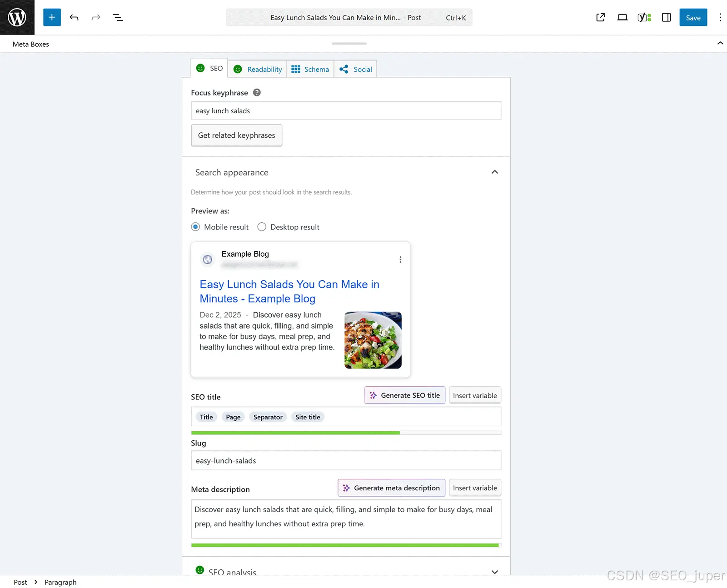Screen dimensions: 727x588
Task: Click the Separator variable tag
Action: click(268, 417)
